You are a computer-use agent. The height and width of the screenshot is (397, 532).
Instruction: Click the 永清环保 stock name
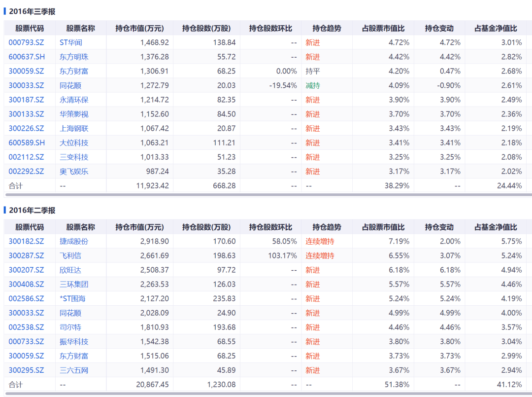(74, 100)
